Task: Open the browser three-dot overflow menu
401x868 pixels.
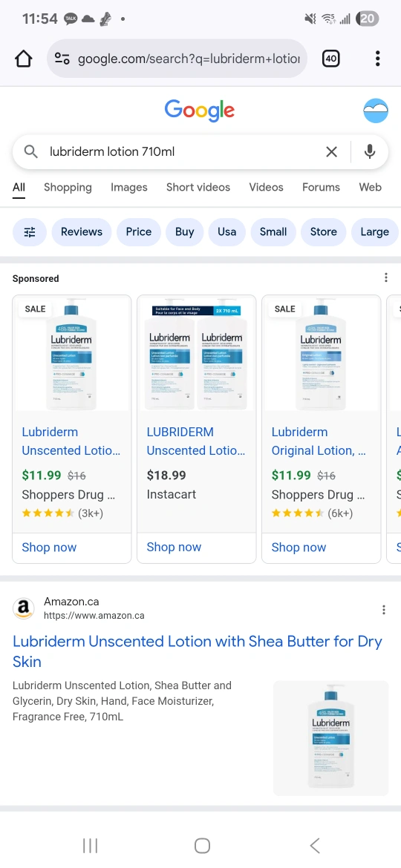Action: (x=377, y=58)
